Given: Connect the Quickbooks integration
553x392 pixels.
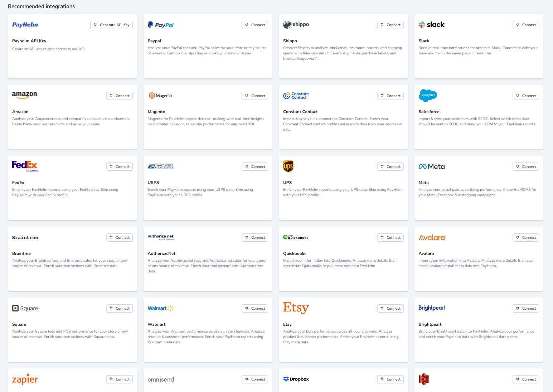Looking at the screenshot, I should tap(390, 237).
